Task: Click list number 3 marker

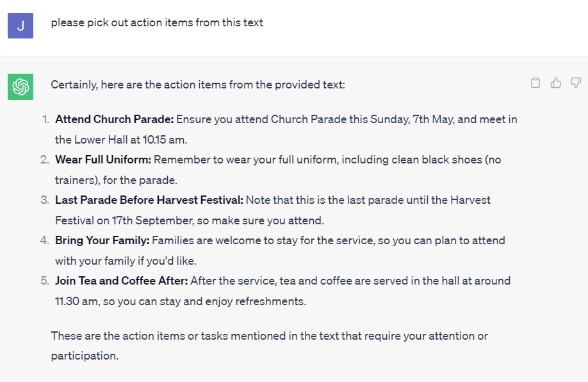Action: click(45, 200)
